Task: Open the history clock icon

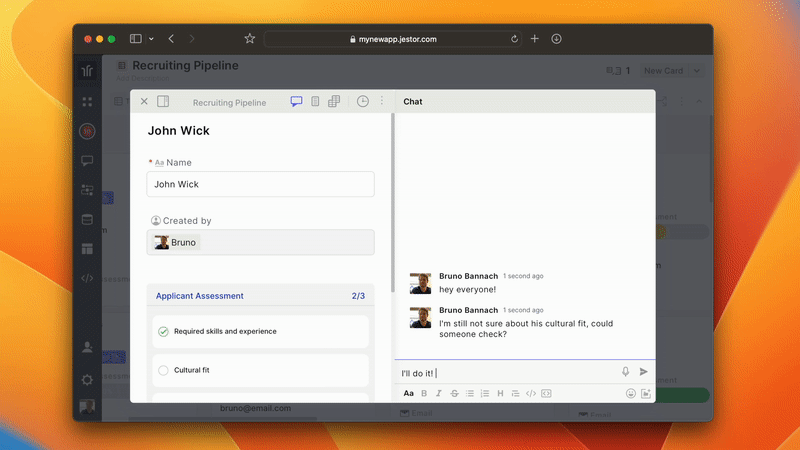Action: point(363,102)
